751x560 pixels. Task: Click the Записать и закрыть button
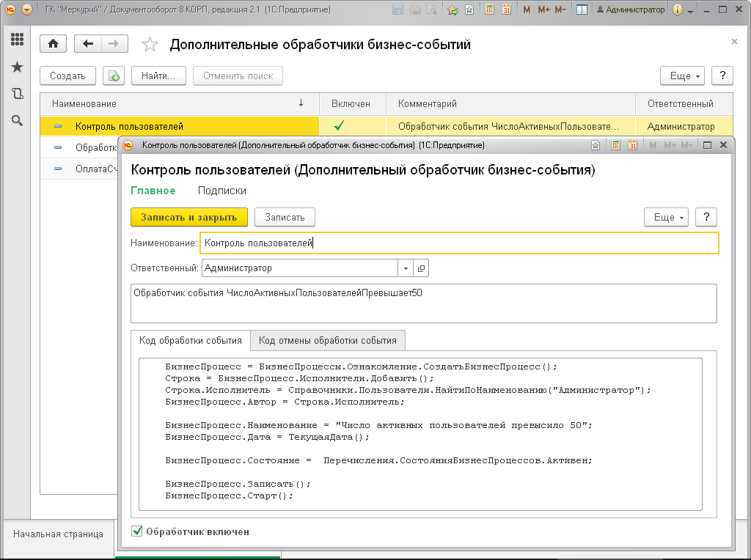[188, 217]
